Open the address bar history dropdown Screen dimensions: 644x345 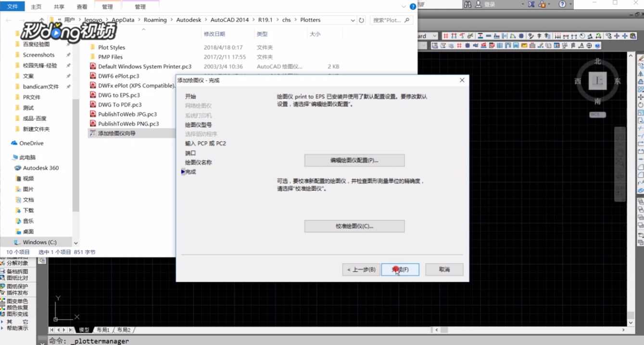353,20
